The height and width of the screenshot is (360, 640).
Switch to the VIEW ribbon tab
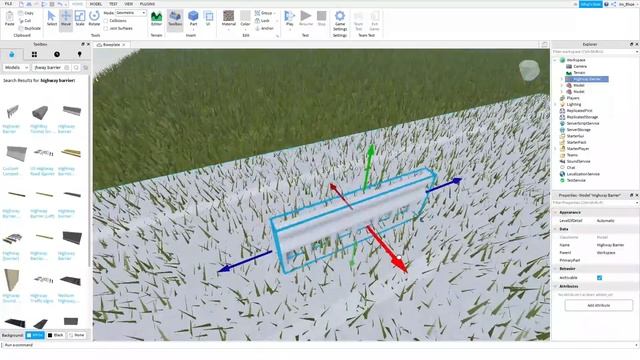tap(129, 4)
